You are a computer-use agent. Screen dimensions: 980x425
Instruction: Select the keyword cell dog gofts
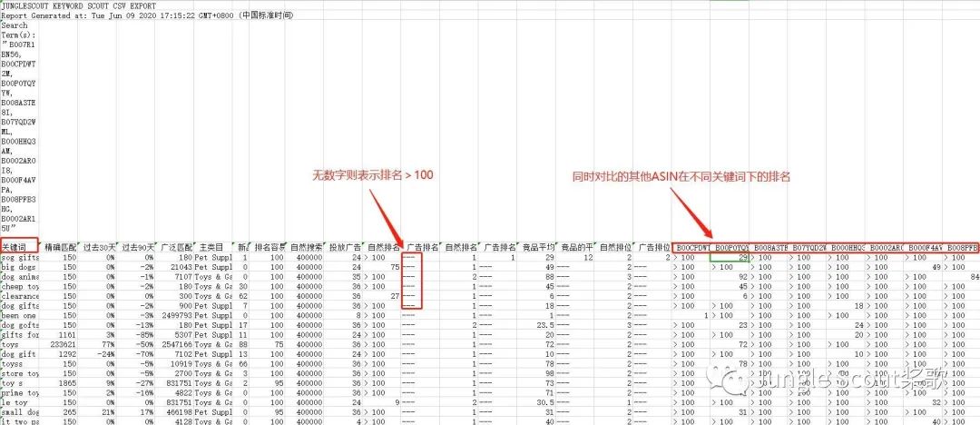[19, 325]
